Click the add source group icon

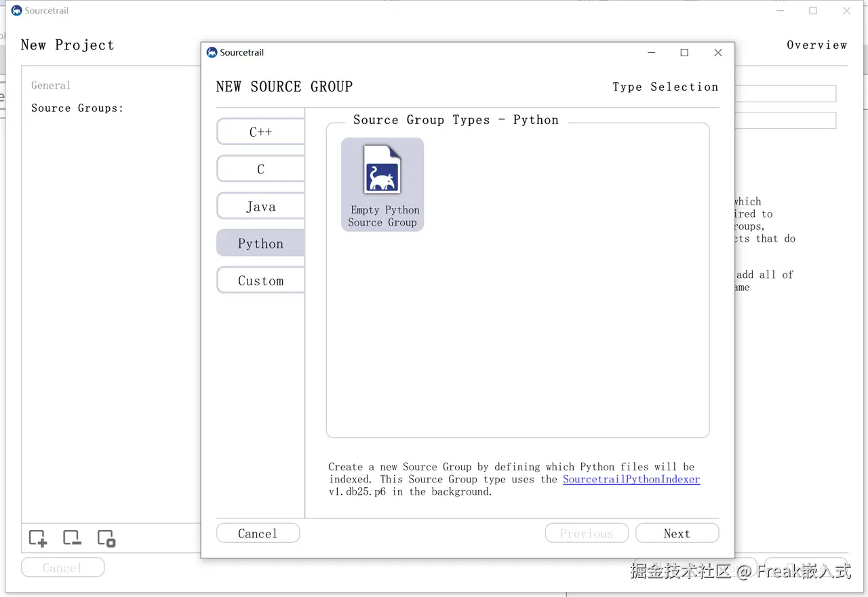[38, 538]
